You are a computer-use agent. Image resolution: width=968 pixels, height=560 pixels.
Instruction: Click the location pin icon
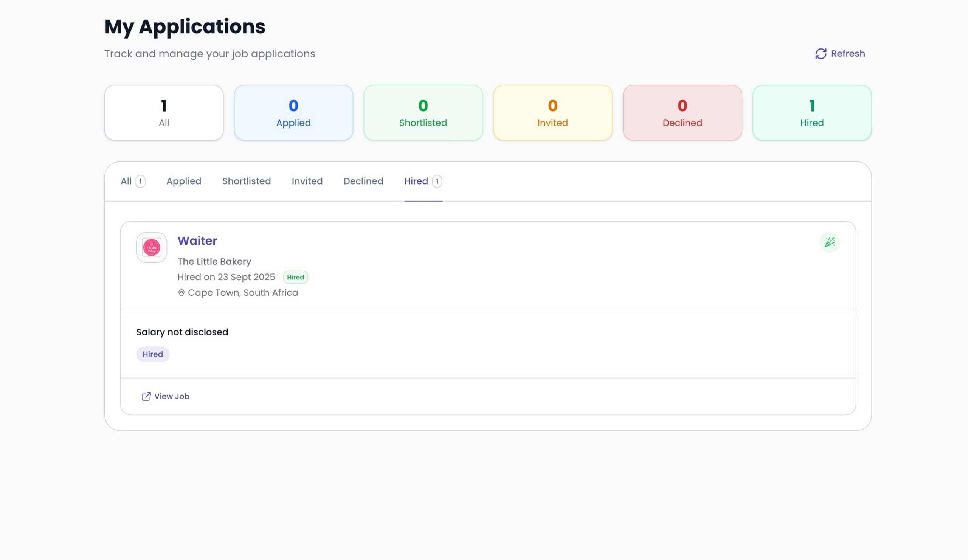click(x=181, y=293)
